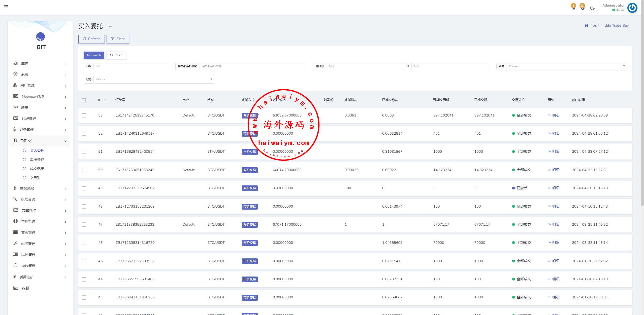Click the Moonpay管理 card icon
Viewport: 644px width, 315px height.
pyautogui.click(x=16, y=96)
